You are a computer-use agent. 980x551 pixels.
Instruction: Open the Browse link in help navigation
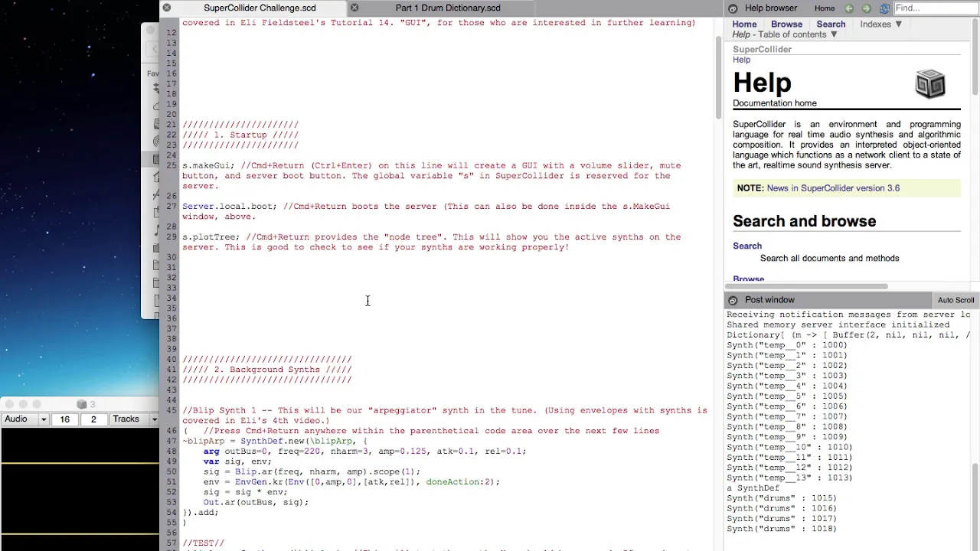coord(786,24)
